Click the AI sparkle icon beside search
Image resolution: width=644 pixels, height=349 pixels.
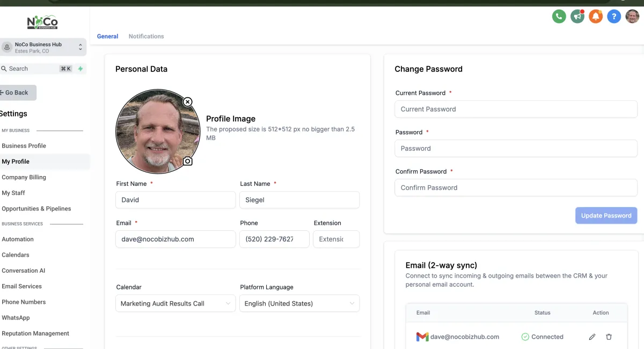[x=80, y=69]
